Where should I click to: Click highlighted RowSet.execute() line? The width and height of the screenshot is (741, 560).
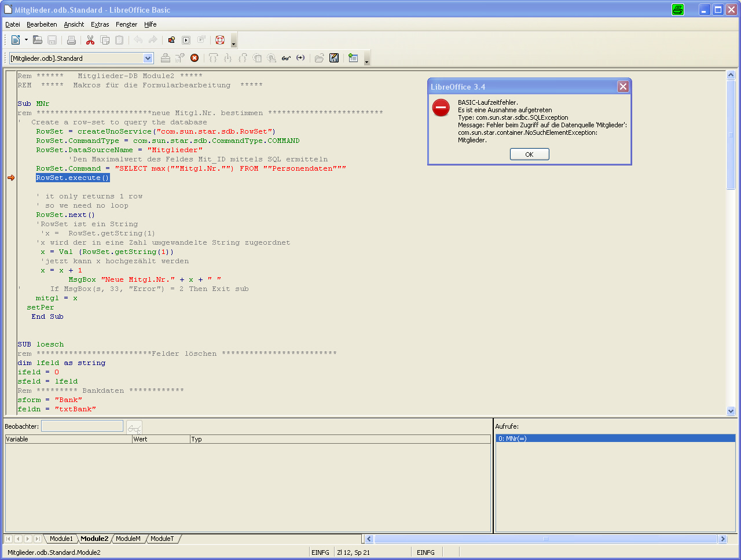[x=73, y=178]
